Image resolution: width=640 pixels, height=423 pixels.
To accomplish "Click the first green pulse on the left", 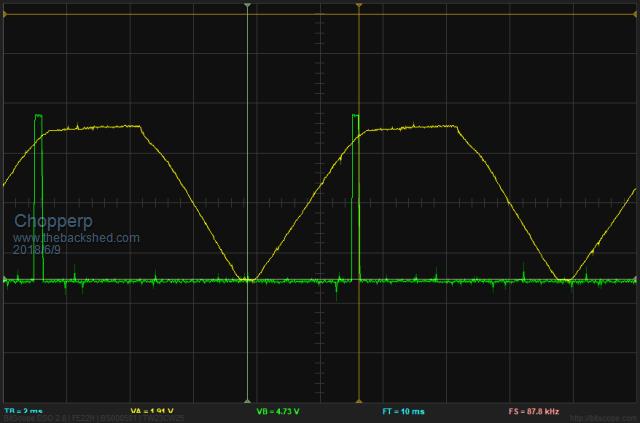I will (39, 180).
